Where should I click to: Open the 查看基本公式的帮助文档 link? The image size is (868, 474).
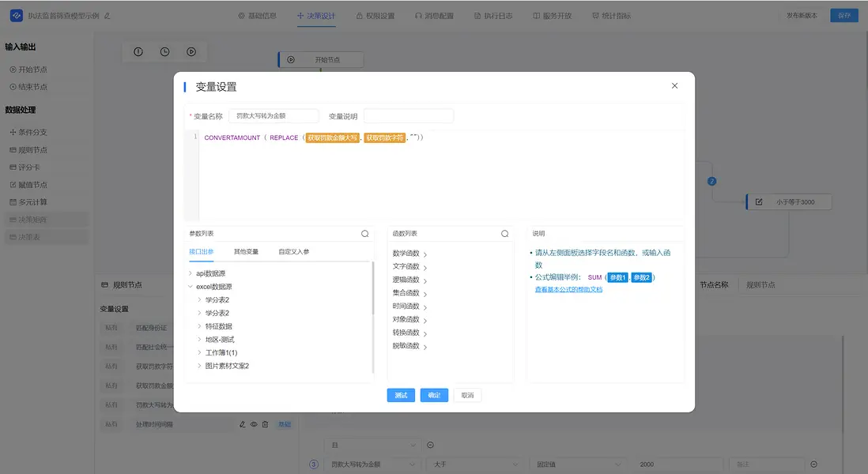(x=568, y=289)
